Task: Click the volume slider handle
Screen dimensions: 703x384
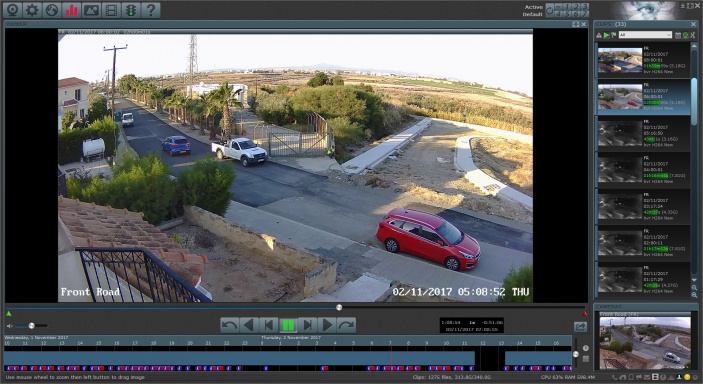Action: [x=31, y=326]
